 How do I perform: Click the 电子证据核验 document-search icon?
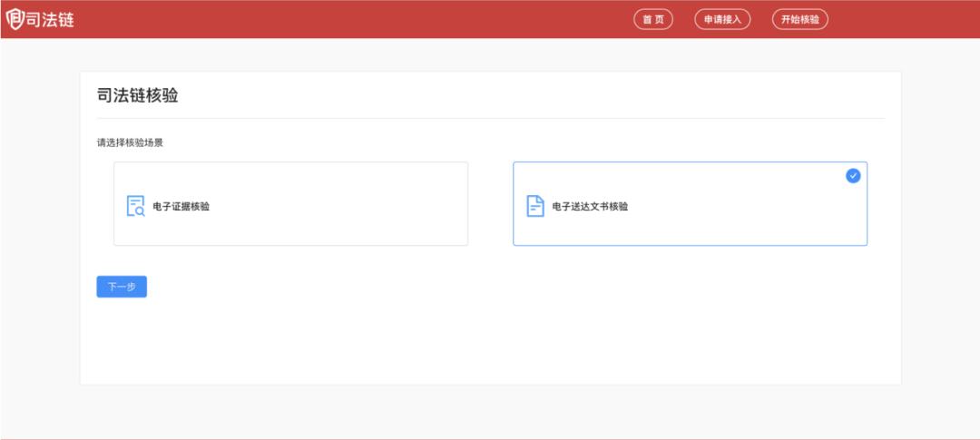pos(135,206)
